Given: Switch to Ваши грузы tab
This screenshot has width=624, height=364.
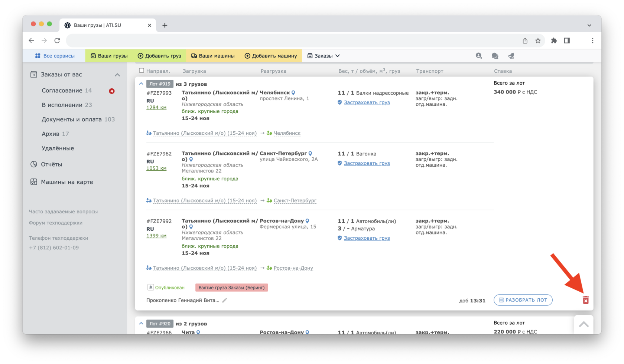Looking at the screenshot, I should pyautogui.click(x=109, y=56).
